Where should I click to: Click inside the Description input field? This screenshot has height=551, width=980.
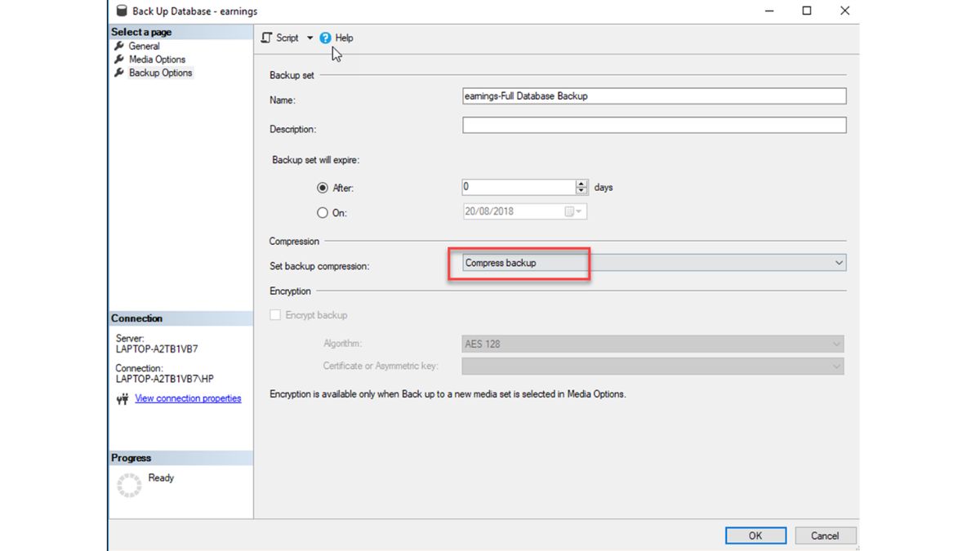[653, 124]
